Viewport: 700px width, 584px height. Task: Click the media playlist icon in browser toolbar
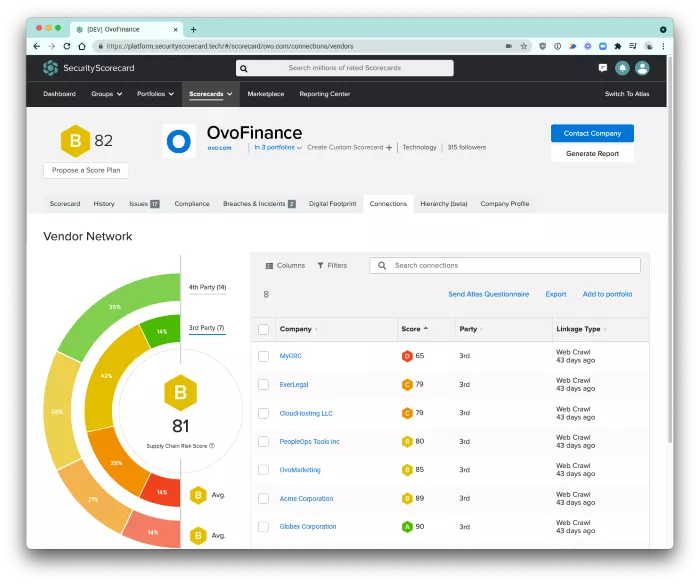633,46
